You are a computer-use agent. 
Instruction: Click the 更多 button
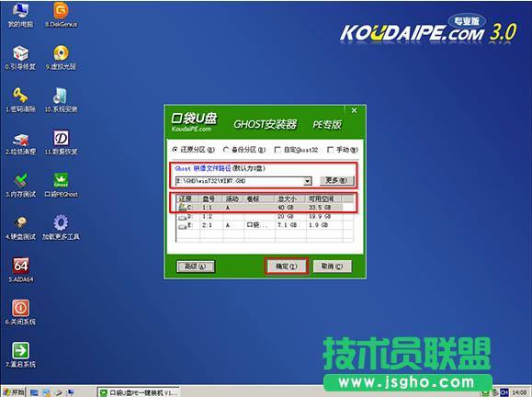pos(337,180)
